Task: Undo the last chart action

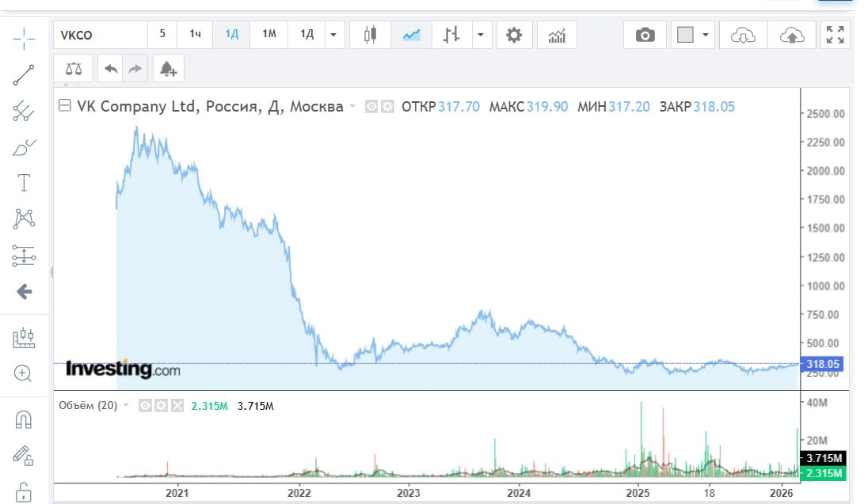Action: [111, 69]
